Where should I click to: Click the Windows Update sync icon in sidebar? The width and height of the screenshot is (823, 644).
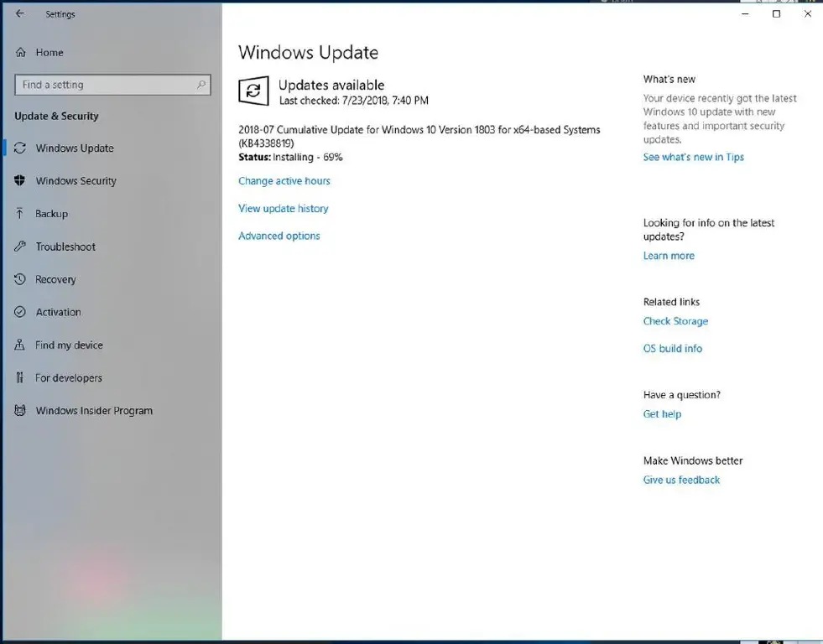click(20, 148)
